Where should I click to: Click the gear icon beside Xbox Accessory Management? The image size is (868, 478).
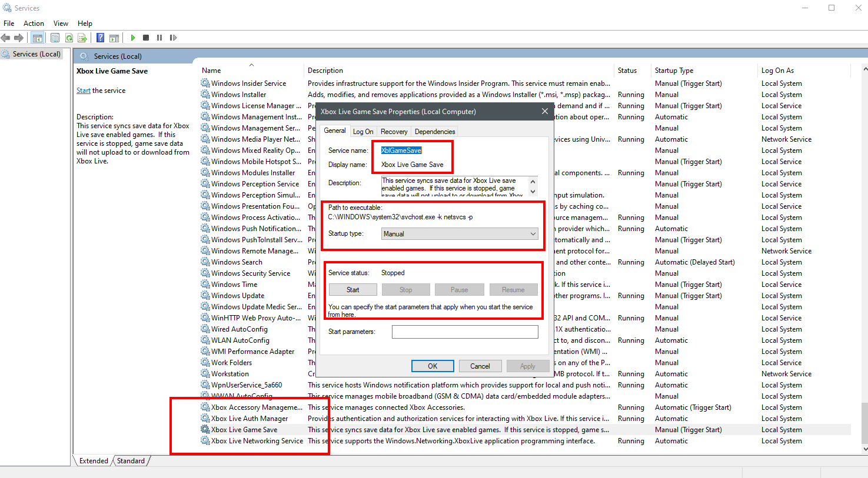[205, 407]
